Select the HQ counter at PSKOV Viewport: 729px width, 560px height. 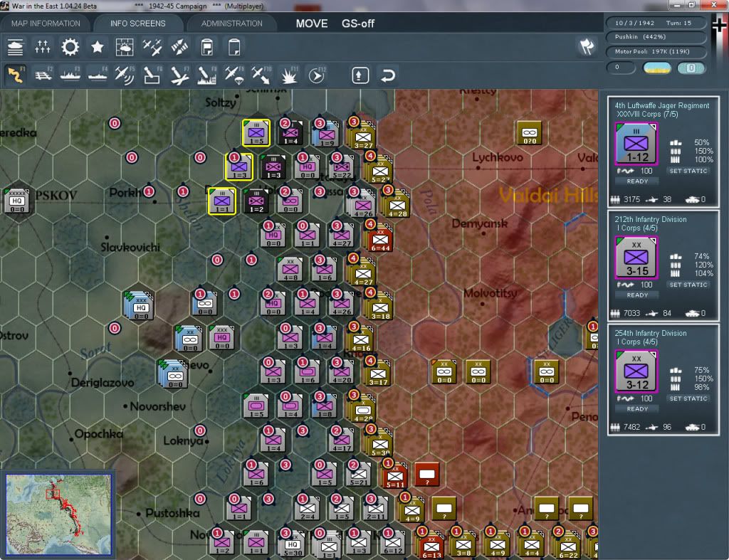pyautogui.click(x=17, y=201)
